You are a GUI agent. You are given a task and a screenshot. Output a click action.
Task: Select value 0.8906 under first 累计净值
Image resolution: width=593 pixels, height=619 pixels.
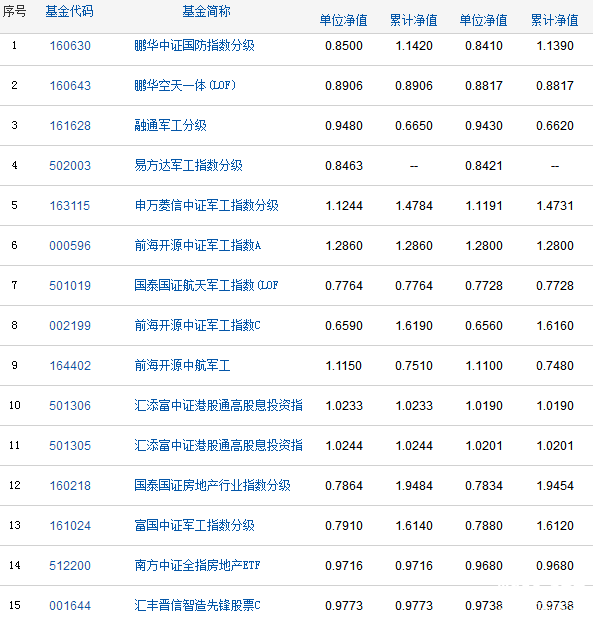[414, 86]
